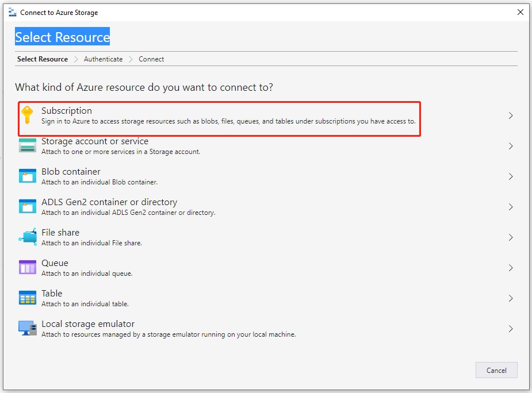
Task: Click the highlighted Select Resource heading
Action: (63, 37)
